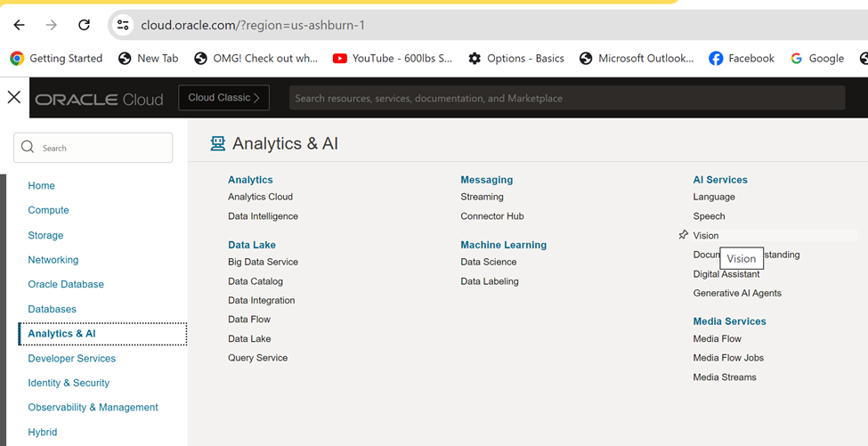Open the Google bookmark
Screen dimensions: 868x446
click(817, 58)
